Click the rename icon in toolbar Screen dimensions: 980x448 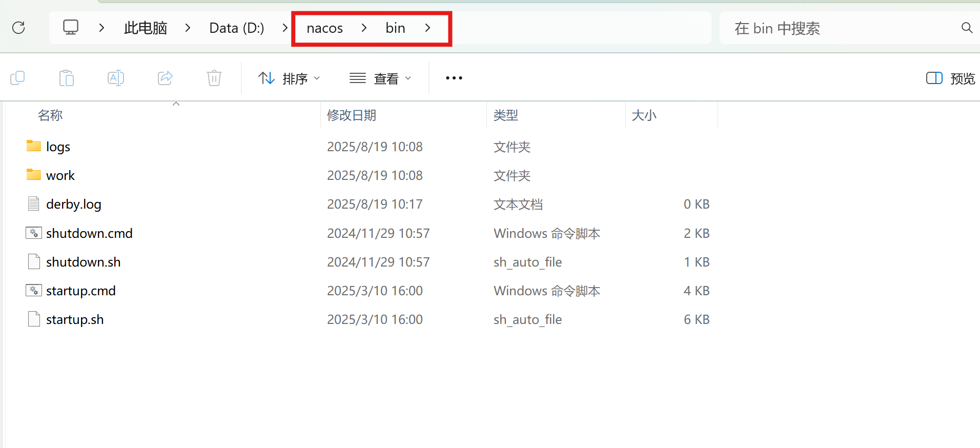click(x=116, y=78)
